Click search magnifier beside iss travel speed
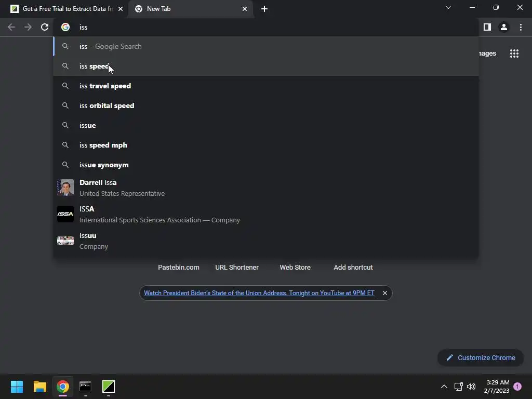532x399 pixels. point(65,86)
